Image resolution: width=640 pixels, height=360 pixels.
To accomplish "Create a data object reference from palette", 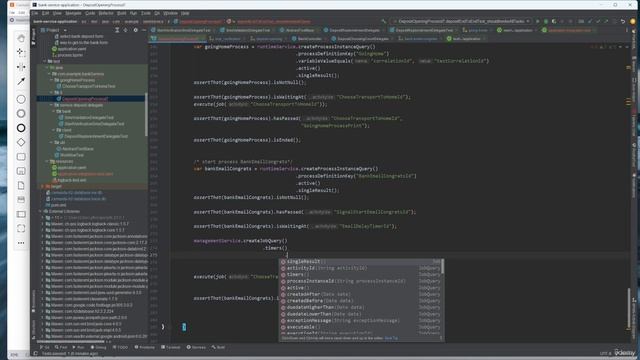I will pos(21,185).
